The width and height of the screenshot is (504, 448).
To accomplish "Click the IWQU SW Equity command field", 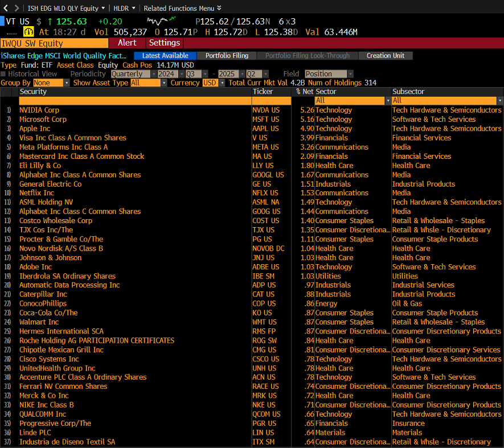I will click(x=54, y=43).
